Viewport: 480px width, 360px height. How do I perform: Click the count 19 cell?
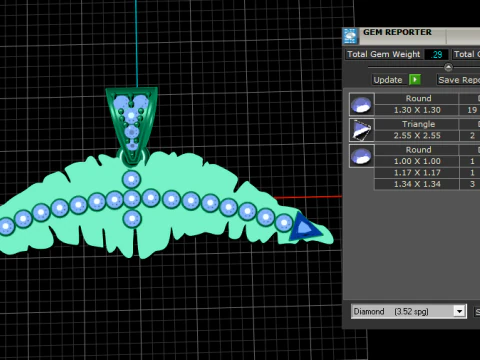[x=472, y=110]
